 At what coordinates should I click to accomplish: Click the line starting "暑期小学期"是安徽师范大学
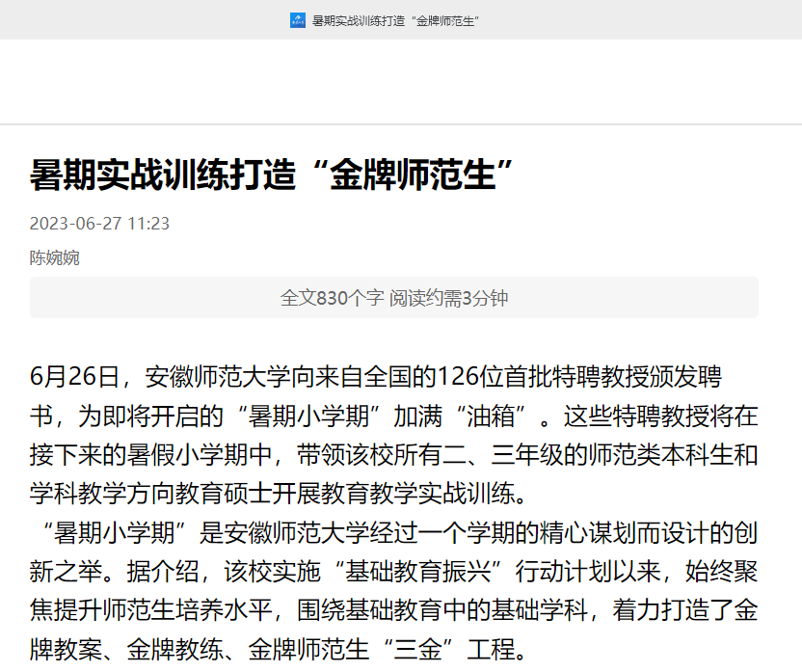[399, 532]
